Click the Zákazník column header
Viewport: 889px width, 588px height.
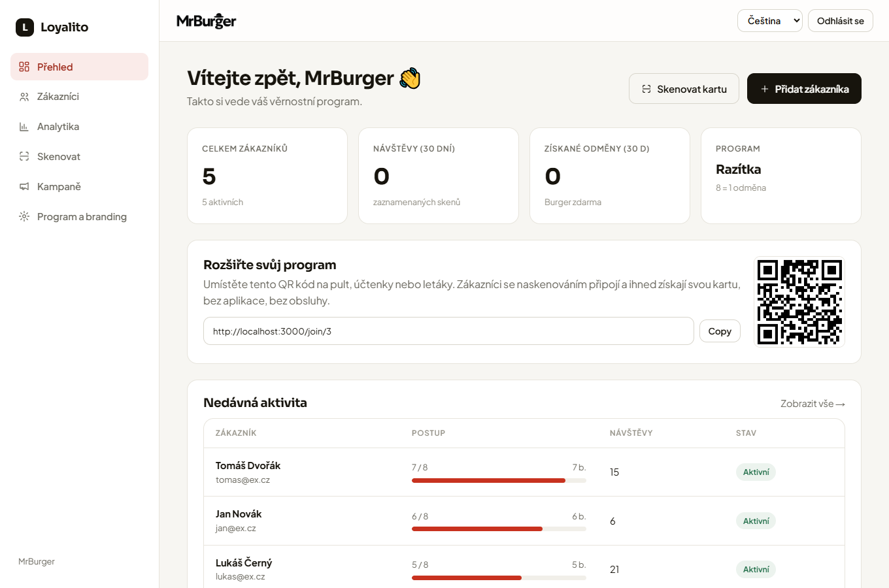pos(236,433)
